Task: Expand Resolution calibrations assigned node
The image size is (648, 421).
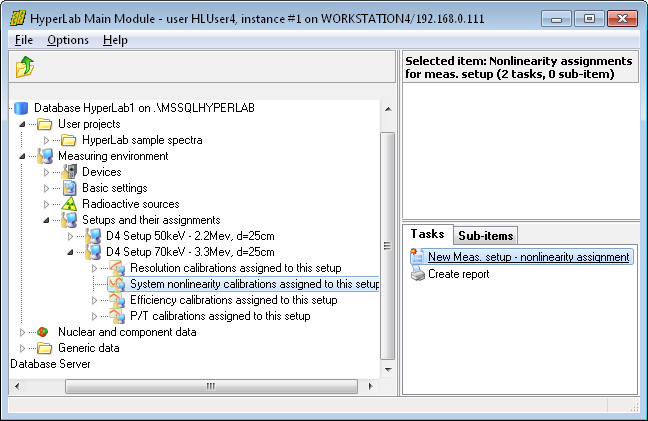Action: 94,269
